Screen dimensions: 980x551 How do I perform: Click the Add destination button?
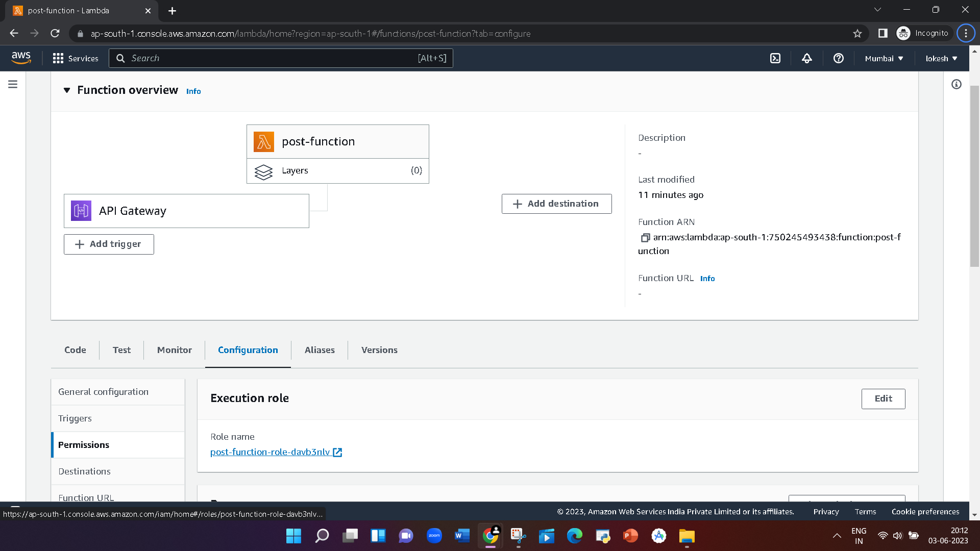[x=556, y=204]
